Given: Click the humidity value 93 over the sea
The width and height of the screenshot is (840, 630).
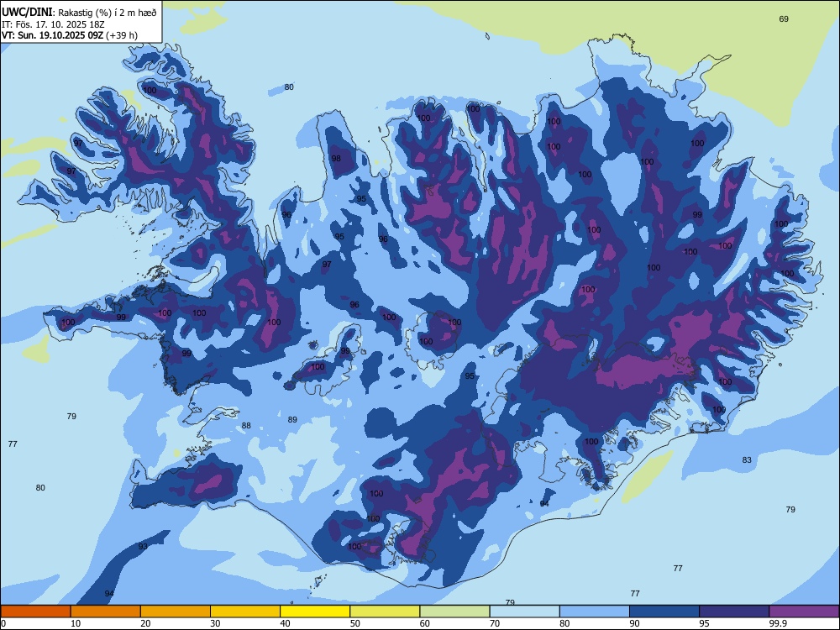Looking at the screenshot, I should [143, 547].
